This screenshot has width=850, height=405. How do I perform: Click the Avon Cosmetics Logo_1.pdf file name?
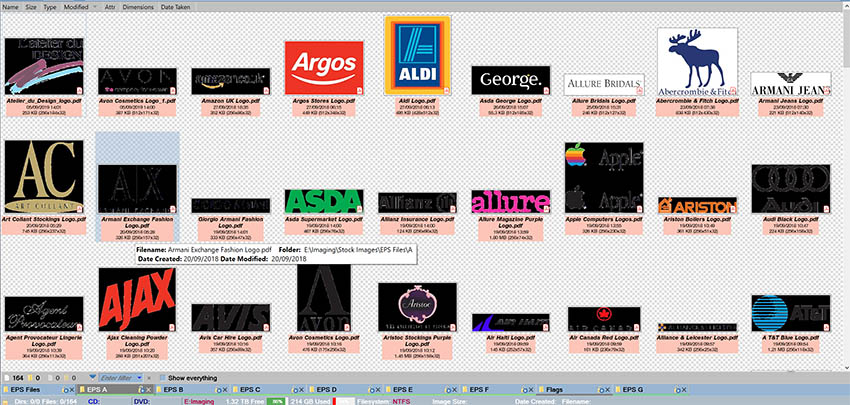(x=137, y=101)
